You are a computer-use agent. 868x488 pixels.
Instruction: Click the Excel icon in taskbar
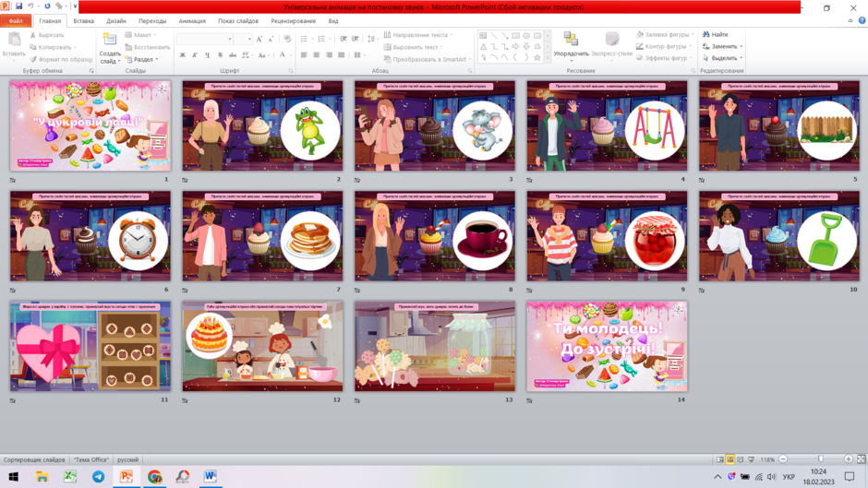point(70,476)
